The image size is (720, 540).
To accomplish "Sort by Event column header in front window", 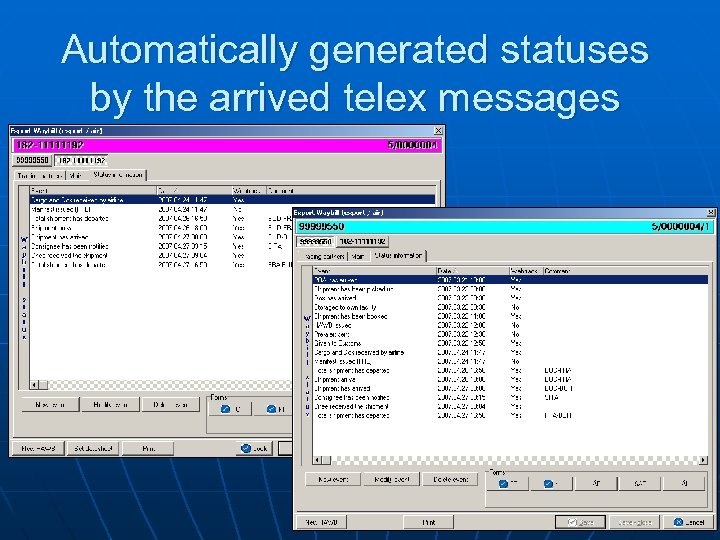I will point(374,271).
